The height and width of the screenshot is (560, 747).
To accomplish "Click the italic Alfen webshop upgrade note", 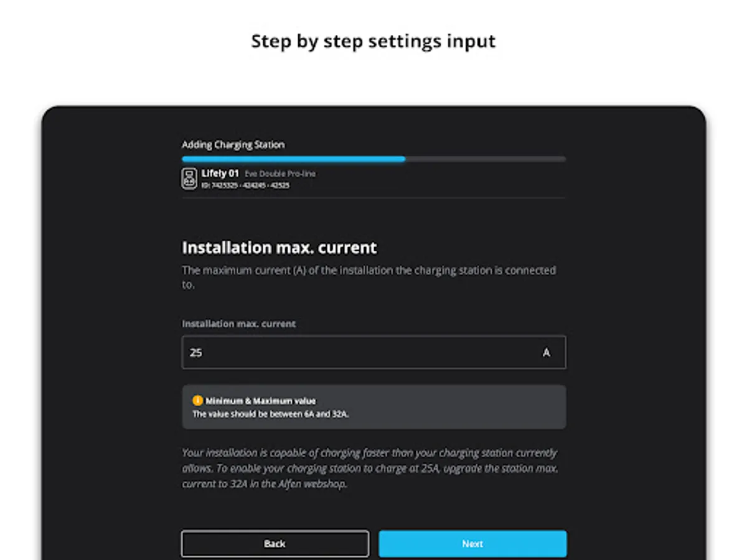I will click(x=370, y=469).
